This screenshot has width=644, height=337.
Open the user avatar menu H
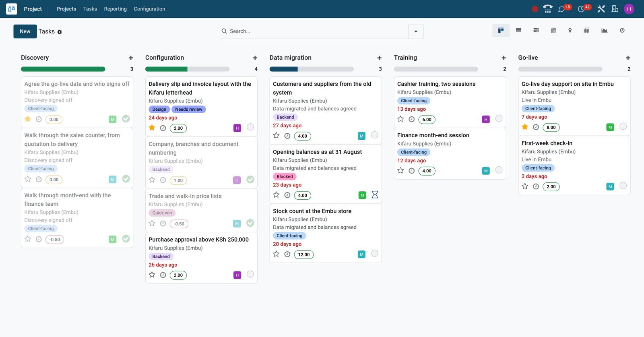(629, 9)
